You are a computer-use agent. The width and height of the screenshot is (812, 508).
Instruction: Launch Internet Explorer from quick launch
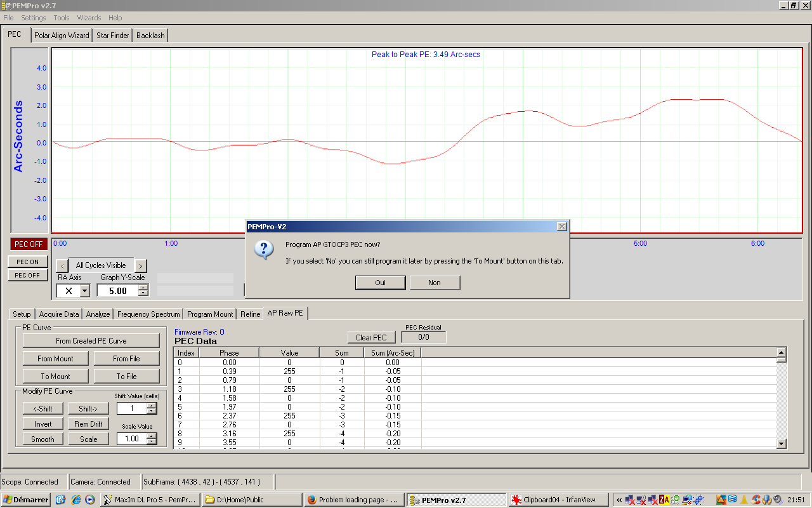point(75,500)
